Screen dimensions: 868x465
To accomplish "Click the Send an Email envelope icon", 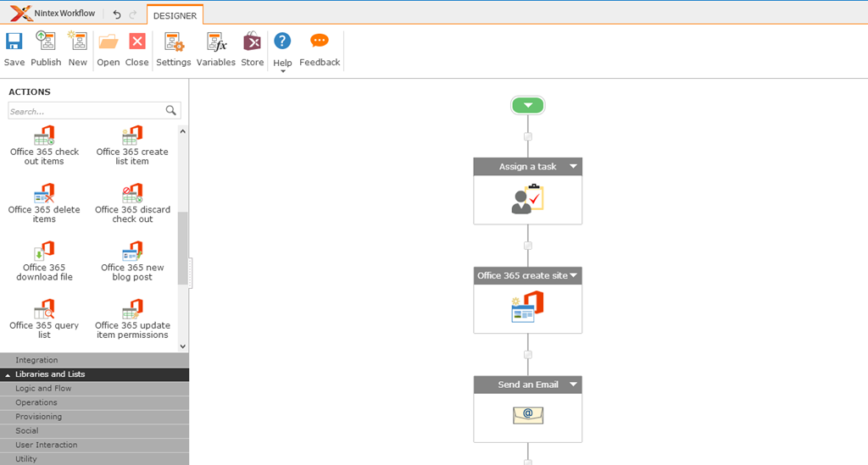I will pos(528,415).
